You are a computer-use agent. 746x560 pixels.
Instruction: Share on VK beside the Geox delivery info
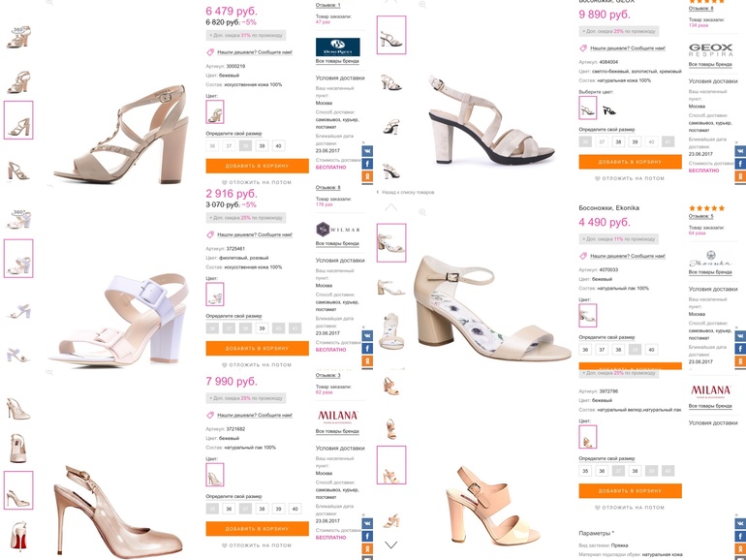tap(740, 150)
